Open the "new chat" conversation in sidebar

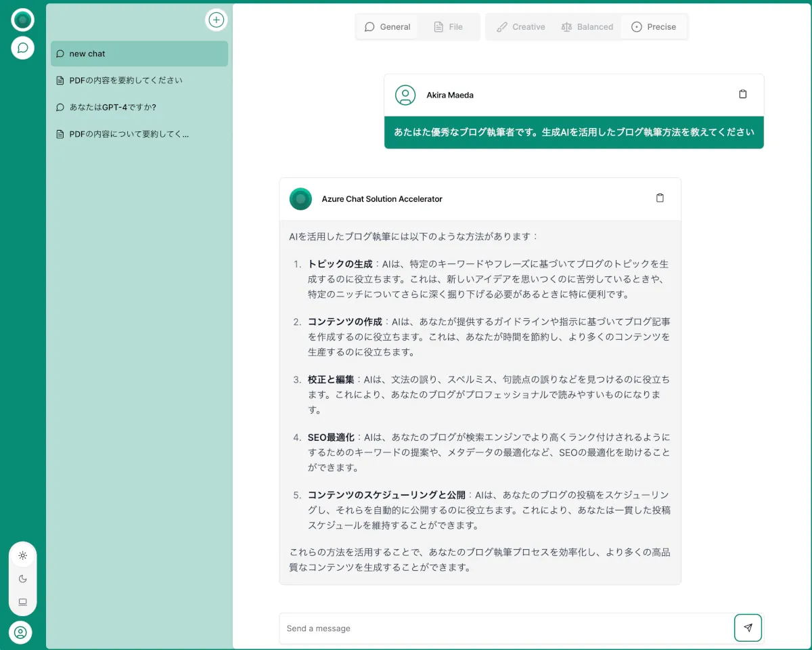pyautogui.click(x=139, y=53)
